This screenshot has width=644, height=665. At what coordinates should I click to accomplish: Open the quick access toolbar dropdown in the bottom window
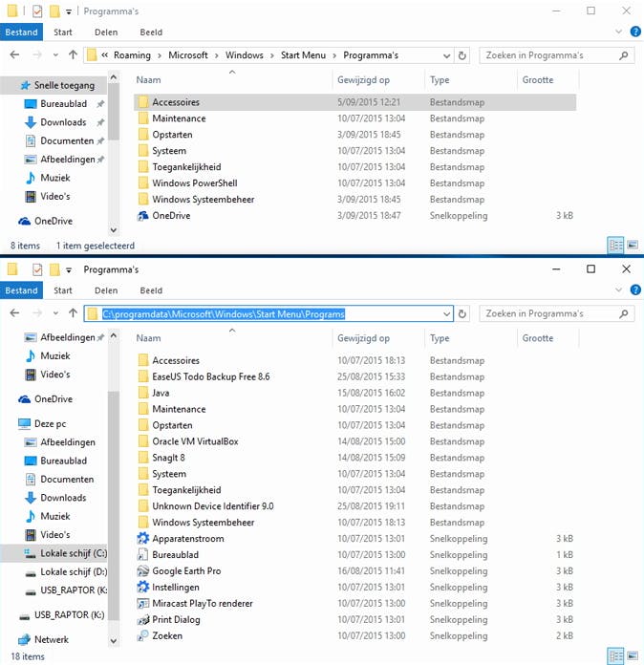[x=69, y=270]
